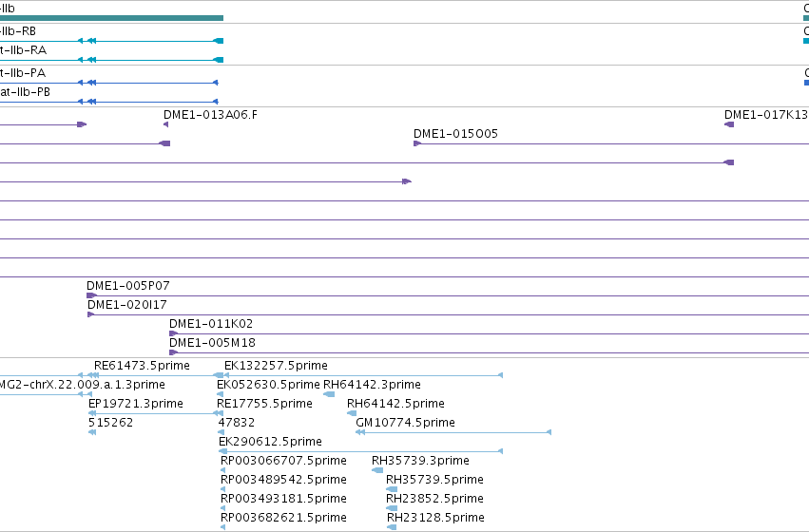Select the DME1-013A06.F feature label
809x532 pixels.
pyautogui.click(x=210, y=114)
